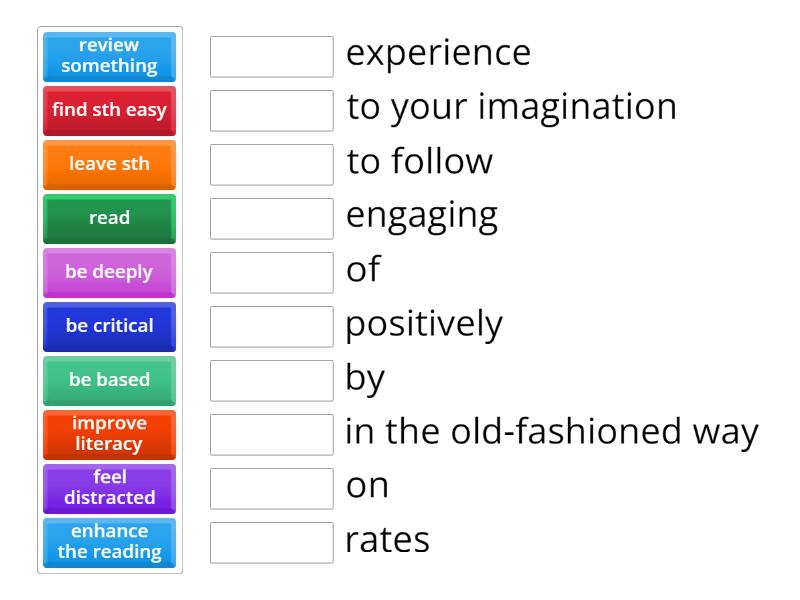Pick the dark blue 'be critical' tile

(x=109, y=327)
